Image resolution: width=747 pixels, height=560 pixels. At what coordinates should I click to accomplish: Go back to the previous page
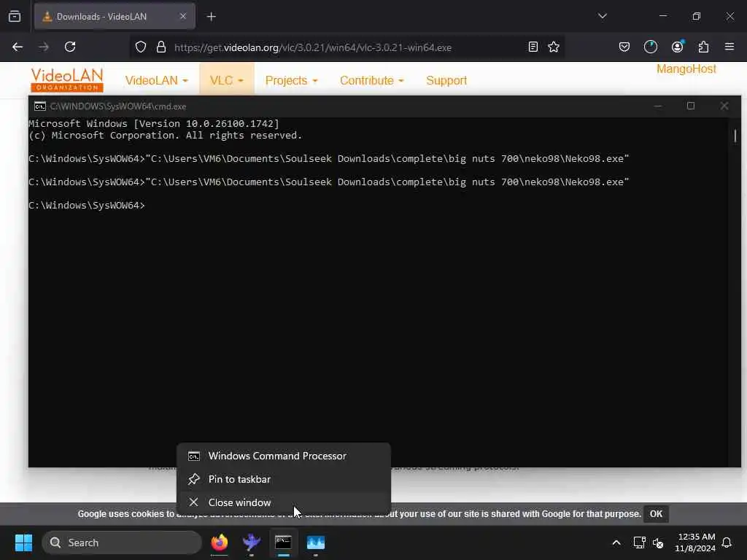pos(18,47)
